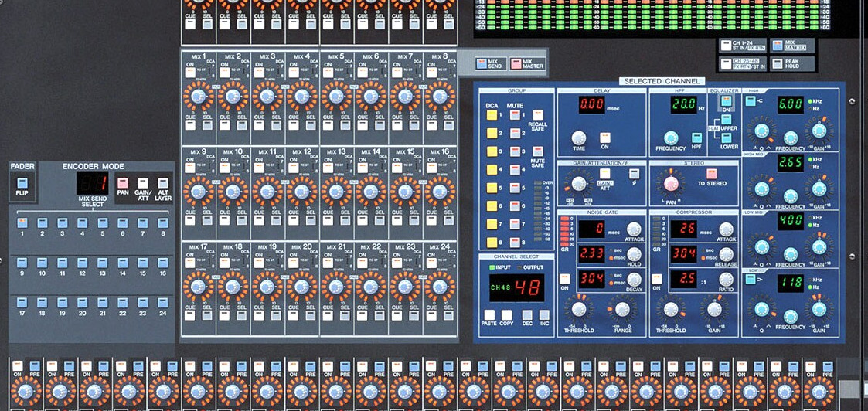This screenshot has height=411, width=868.
Task: Select the CH 1-24 meter button
Action: (726, 46)
